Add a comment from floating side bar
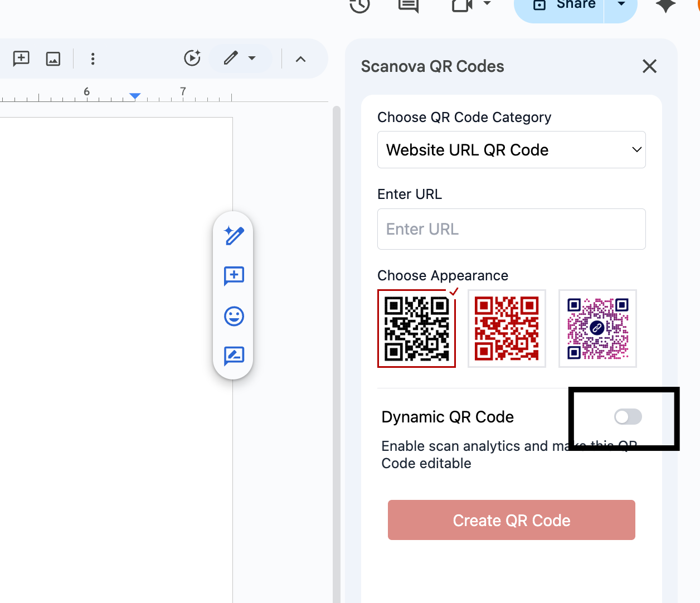The width and height of the screenshot is (700, 603). [x=234, y=276]
